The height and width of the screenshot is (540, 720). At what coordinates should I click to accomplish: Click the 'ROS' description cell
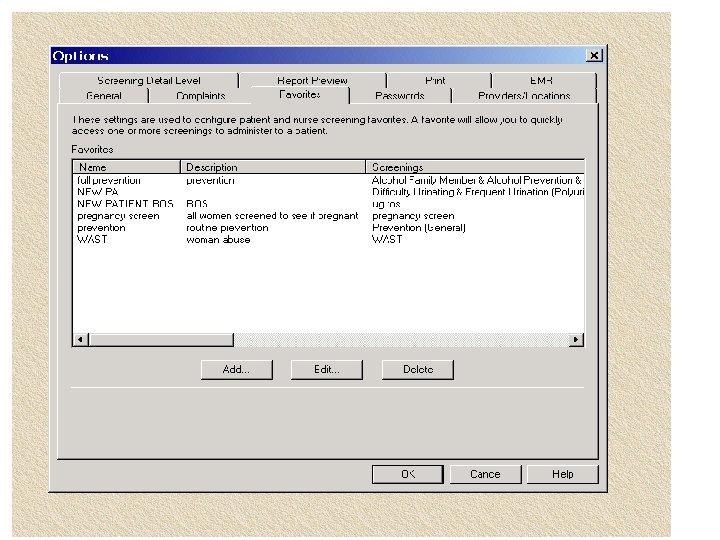pos(197,204)
